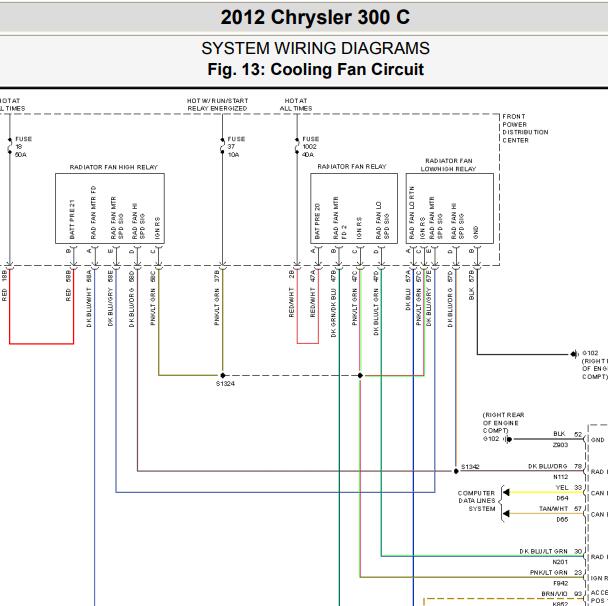Click the "PNK/LT GRN 57C" wire label

pyautogui.click(x=418, y=298)
